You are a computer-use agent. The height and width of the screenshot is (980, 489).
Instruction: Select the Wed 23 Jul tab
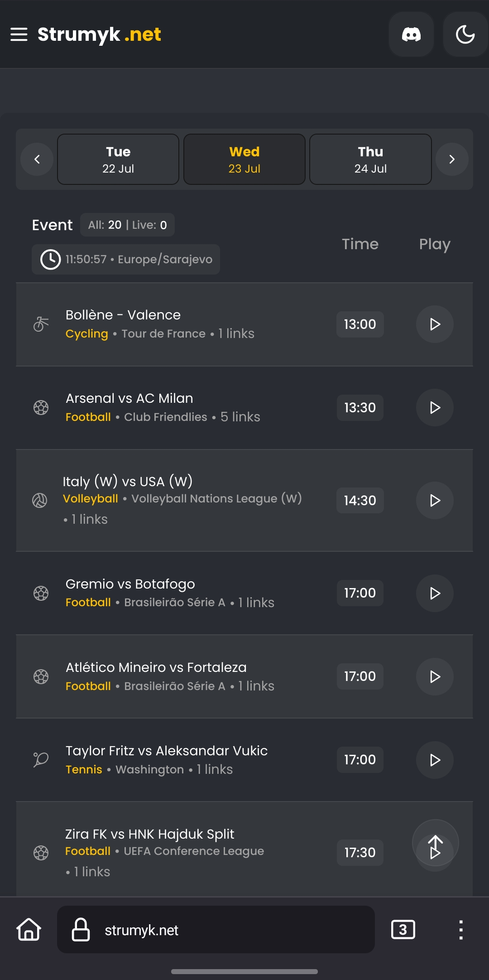coord(244,159)
